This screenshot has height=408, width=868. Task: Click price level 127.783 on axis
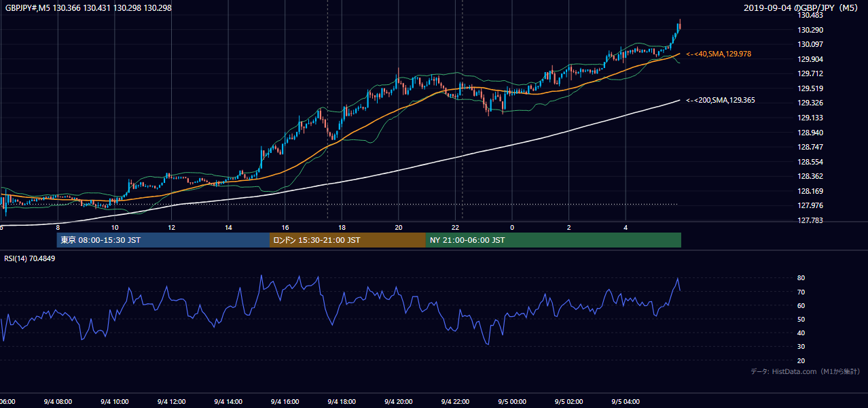(810, 220)
